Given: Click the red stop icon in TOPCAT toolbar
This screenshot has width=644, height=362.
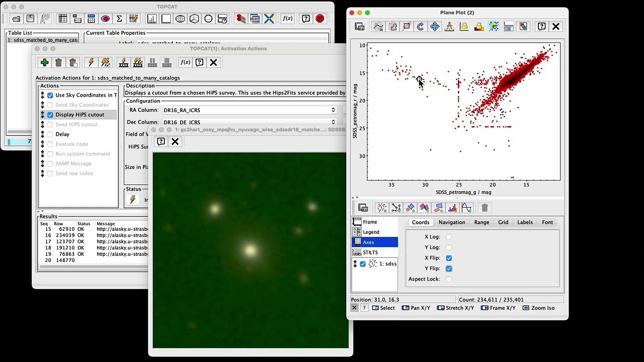Looking at the screenshot, I should click(320, 19).
